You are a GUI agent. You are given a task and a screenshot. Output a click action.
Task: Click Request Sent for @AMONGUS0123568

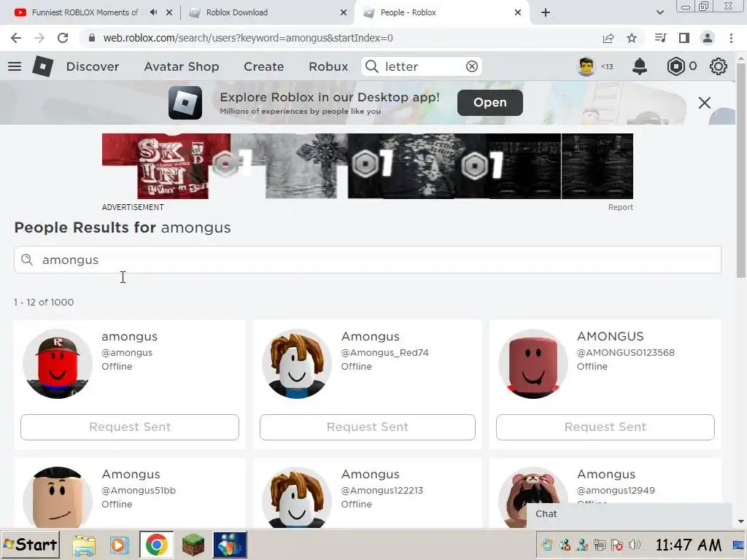605,427
